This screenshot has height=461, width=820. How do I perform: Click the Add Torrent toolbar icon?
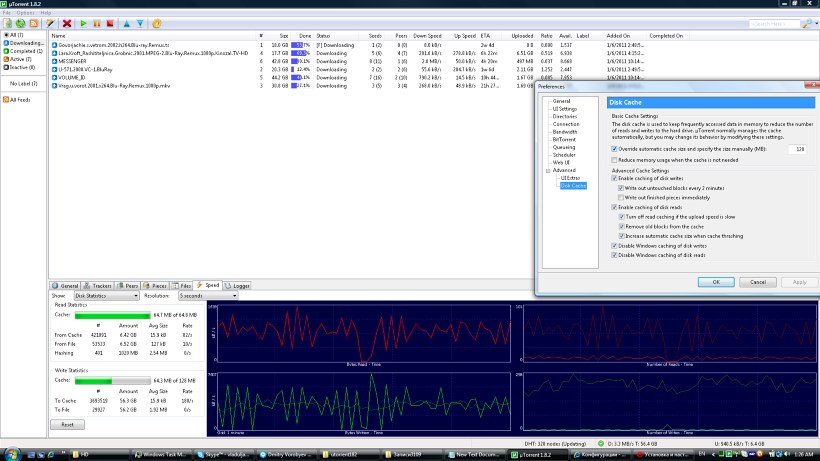click(x=8, y=22)
